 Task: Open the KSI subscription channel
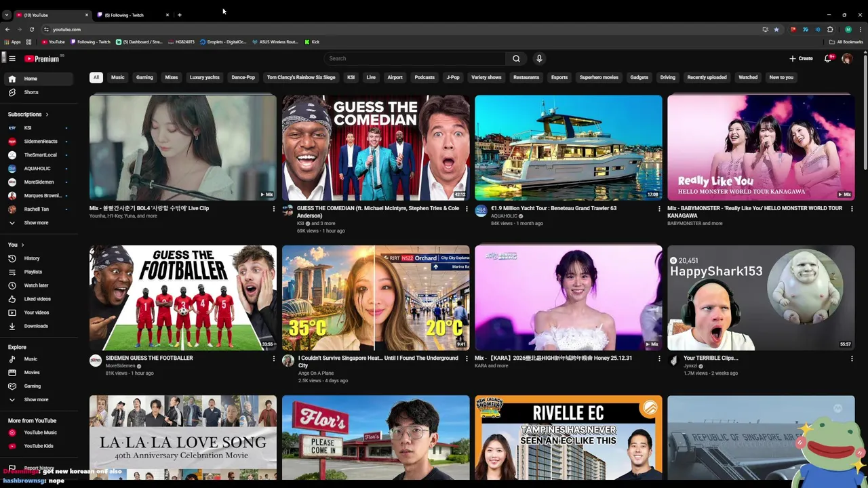(38, 128)
